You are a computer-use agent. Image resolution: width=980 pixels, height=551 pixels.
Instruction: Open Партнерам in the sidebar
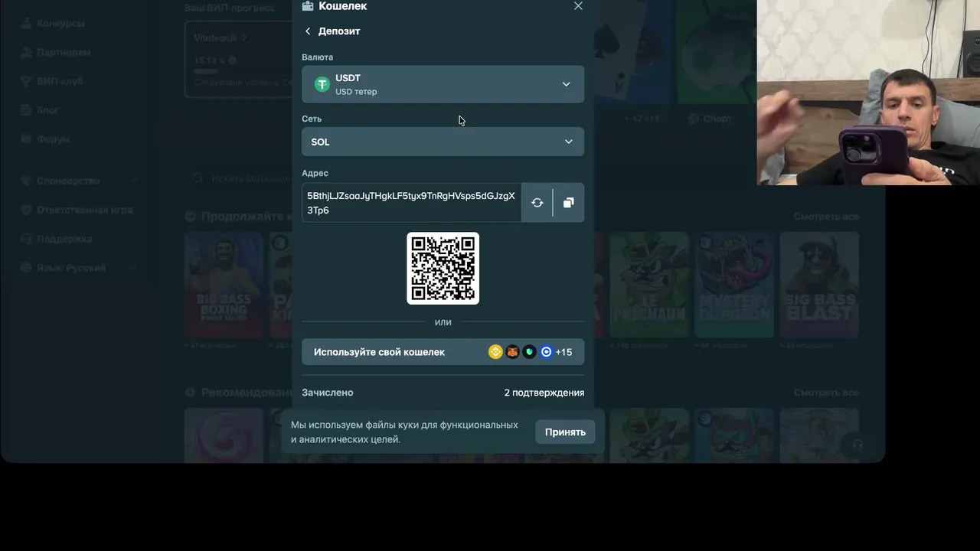[55, 52]
